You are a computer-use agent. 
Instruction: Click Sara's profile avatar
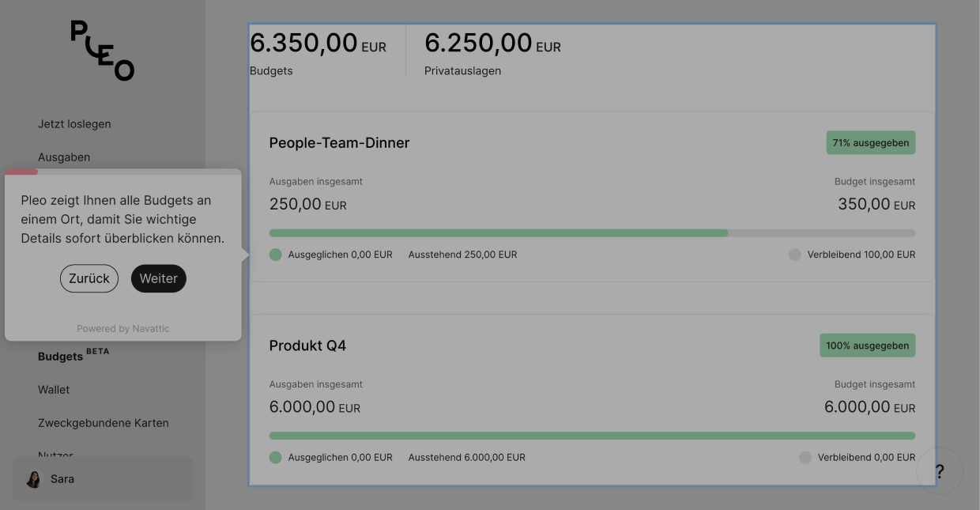[x=33, y=479]
